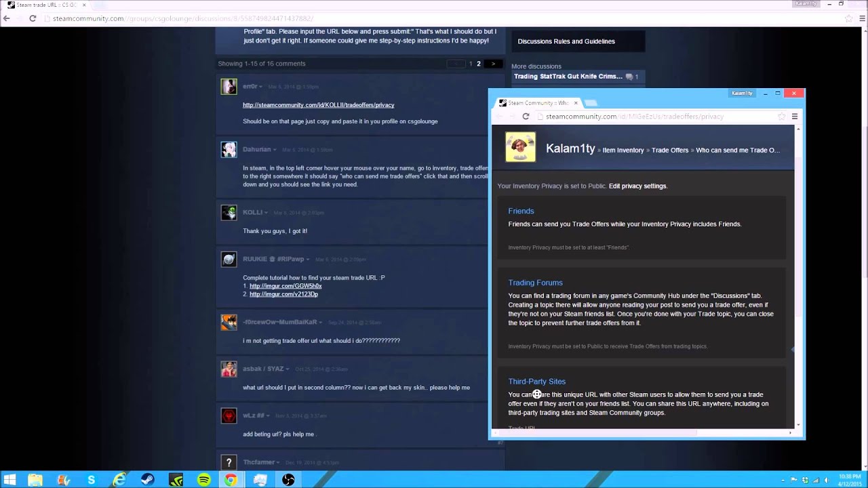Bookmark page with front window star icon
Viewport: 868px width, 488px height.
(x=781, y=117)
